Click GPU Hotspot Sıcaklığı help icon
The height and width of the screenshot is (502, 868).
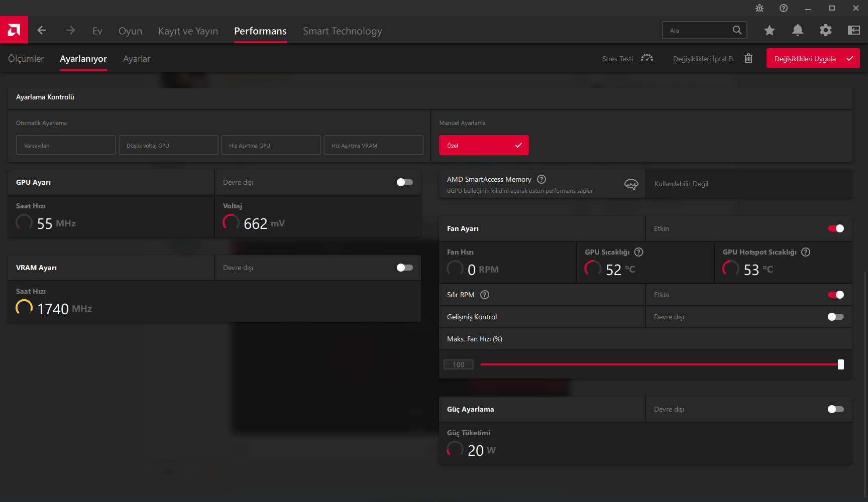pos(806,252)
